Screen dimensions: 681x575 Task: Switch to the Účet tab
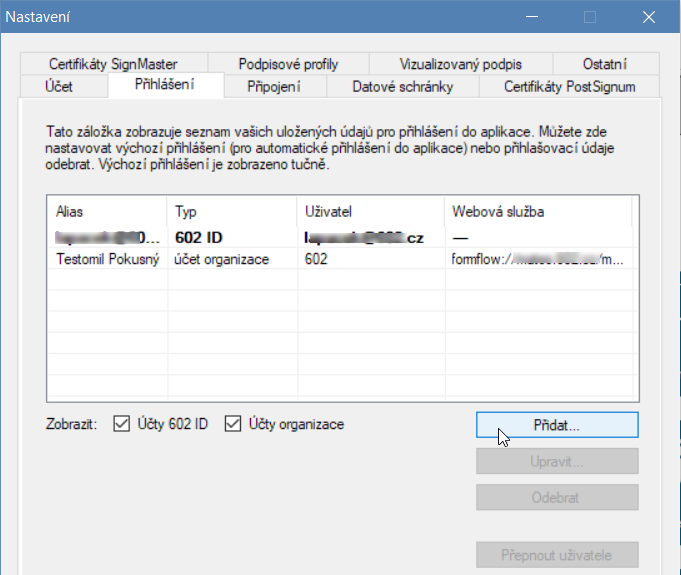(59, 87)
